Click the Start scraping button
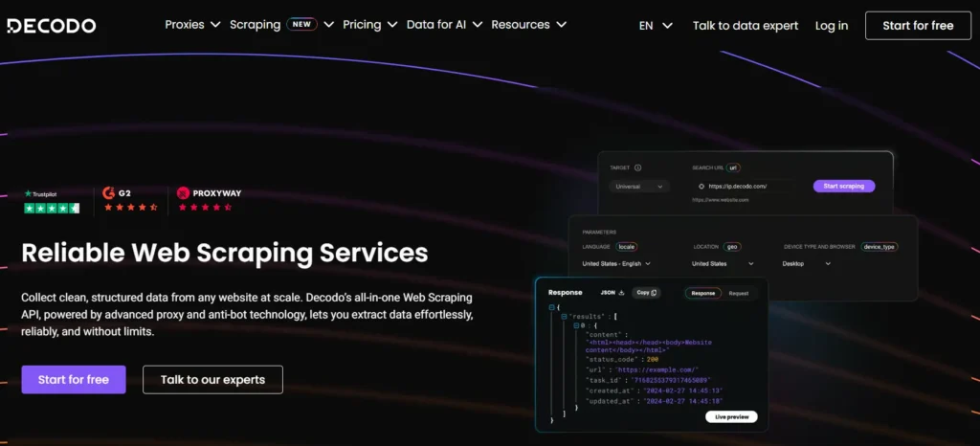This screenshot has width=980, height=446. click(844, 186)
